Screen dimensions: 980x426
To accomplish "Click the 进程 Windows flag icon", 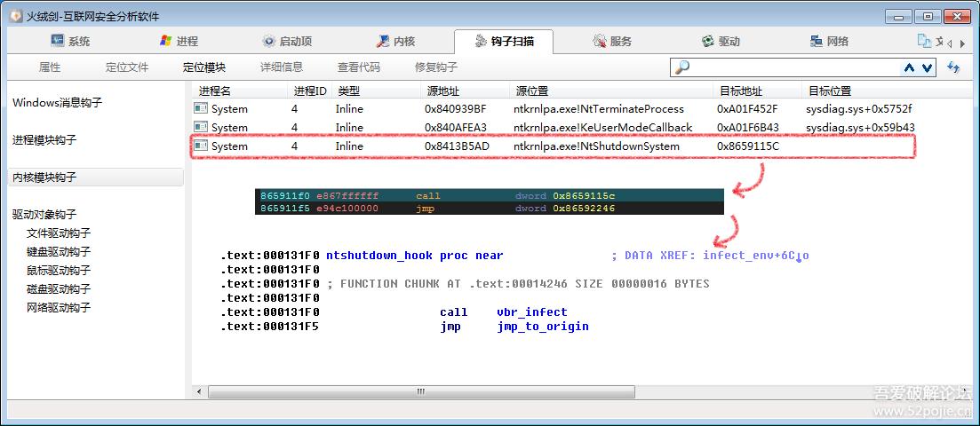I will 165,41.
